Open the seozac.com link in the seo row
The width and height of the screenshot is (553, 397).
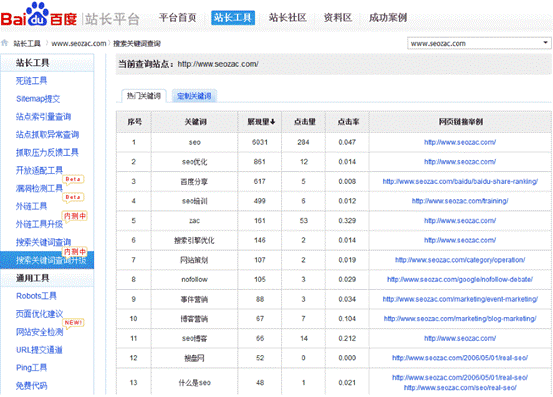[x=460, y=142]
